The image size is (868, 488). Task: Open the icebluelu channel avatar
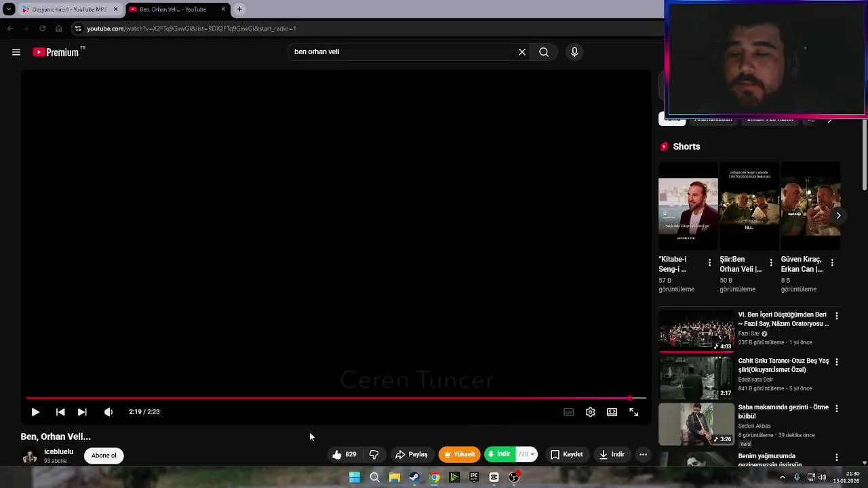point(30,457)
